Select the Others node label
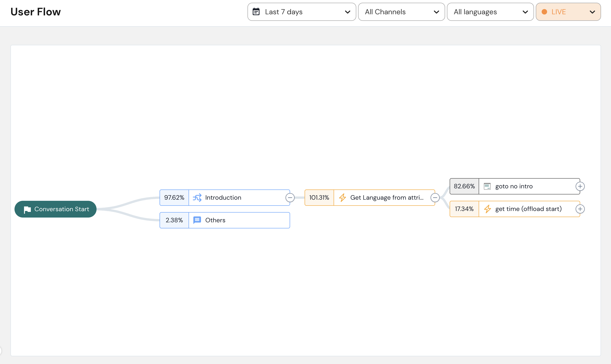 215,220
